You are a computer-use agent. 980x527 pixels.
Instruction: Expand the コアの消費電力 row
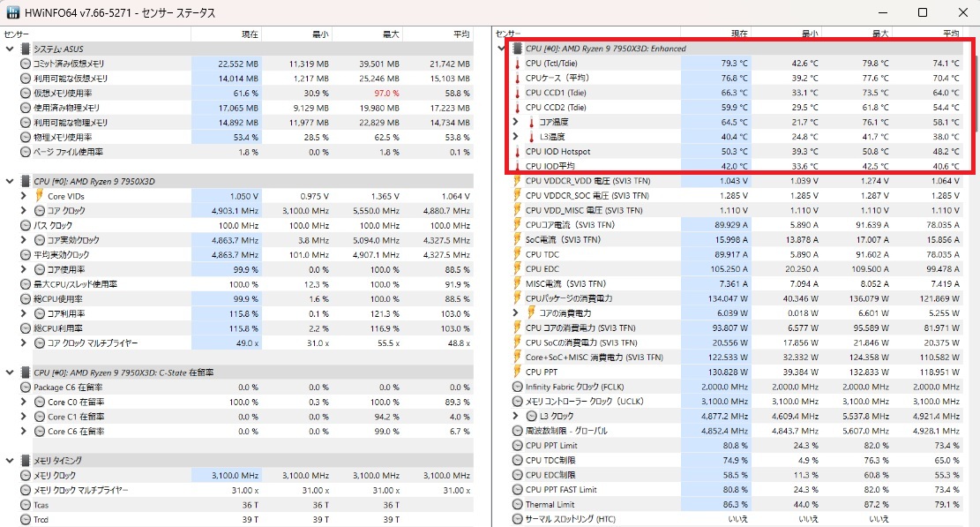click(516, 312)
